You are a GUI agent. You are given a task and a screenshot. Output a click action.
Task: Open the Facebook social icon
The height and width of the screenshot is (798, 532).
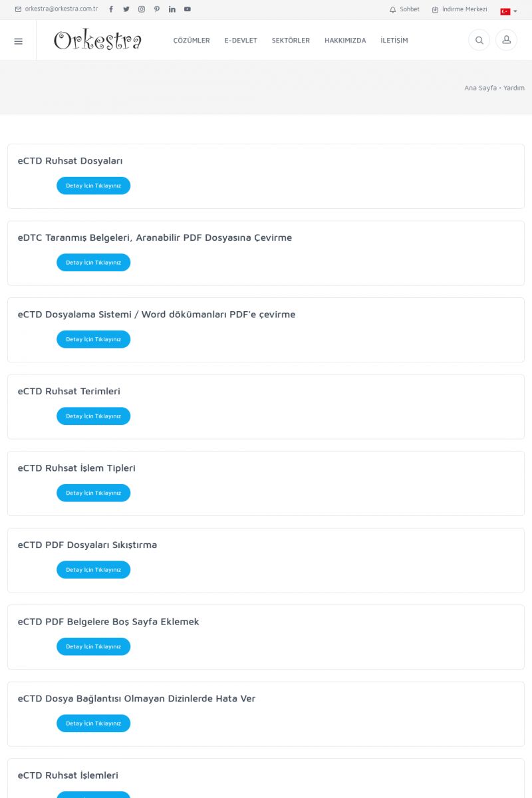pyautogui.click(x=111, y=9)
